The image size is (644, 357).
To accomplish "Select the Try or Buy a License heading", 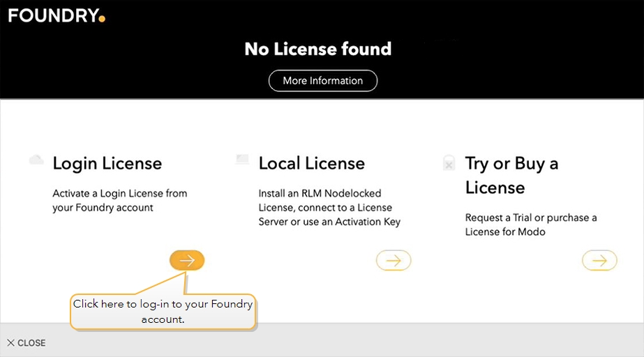I will pos(511,175).
